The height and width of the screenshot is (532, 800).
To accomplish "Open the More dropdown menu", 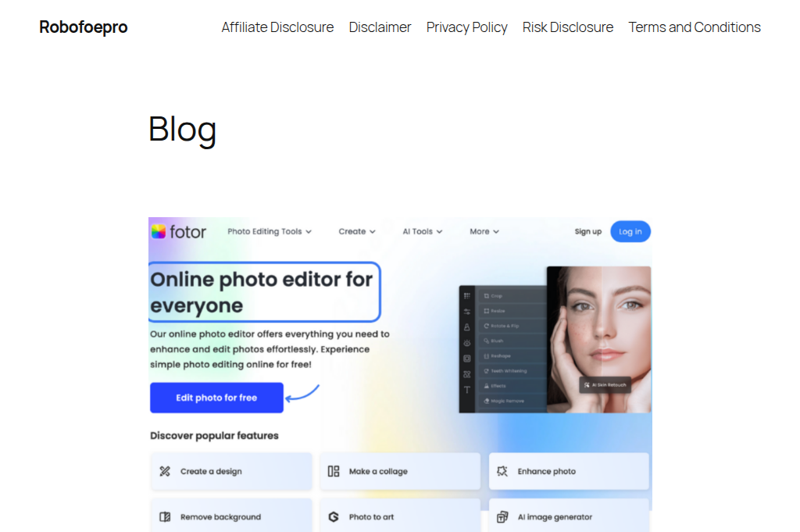I will [x=484, y=231].
